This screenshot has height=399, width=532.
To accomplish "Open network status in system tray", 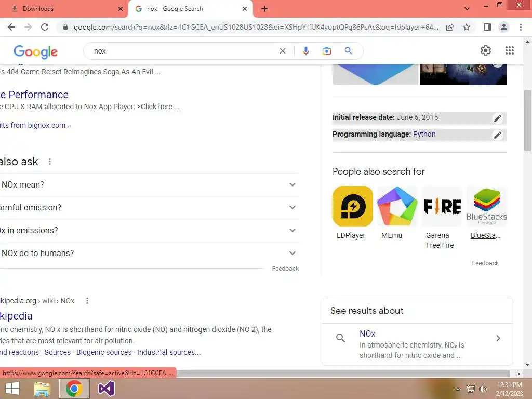I will (x=471, y=389).
